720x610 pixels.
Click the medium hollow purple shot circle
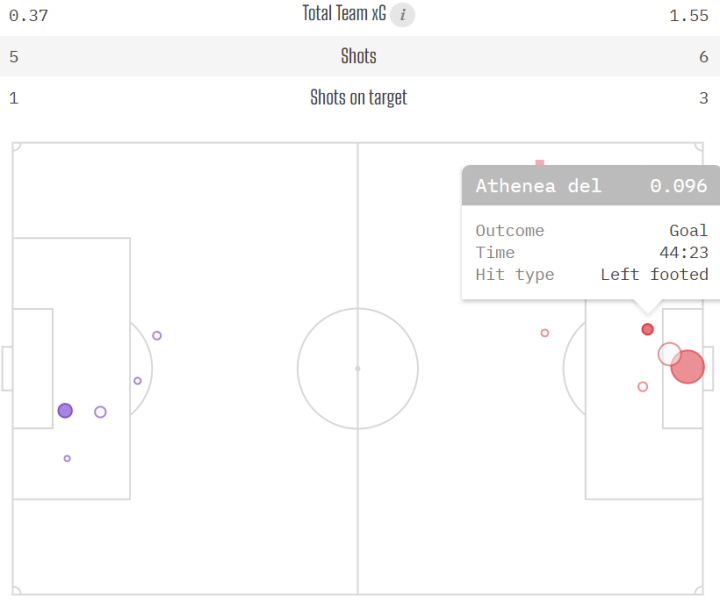click(100, 412)
